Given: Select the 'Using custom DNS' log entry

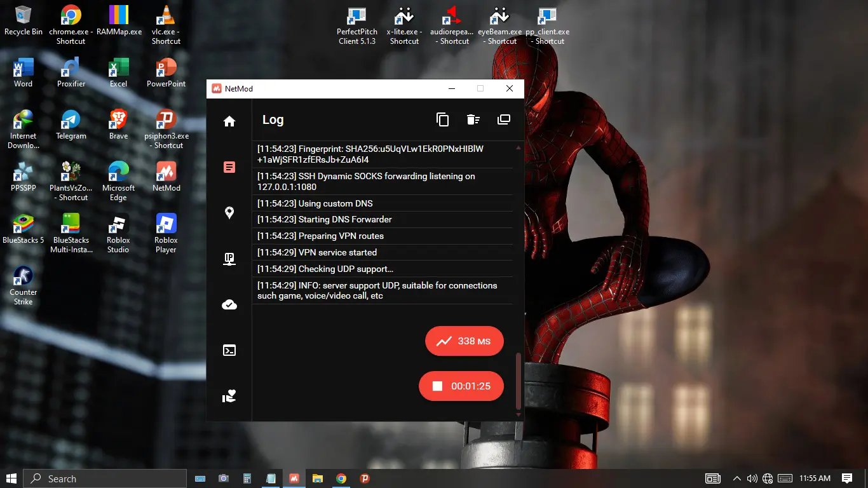Looking at the screenshot, I should tap(383, 203).
